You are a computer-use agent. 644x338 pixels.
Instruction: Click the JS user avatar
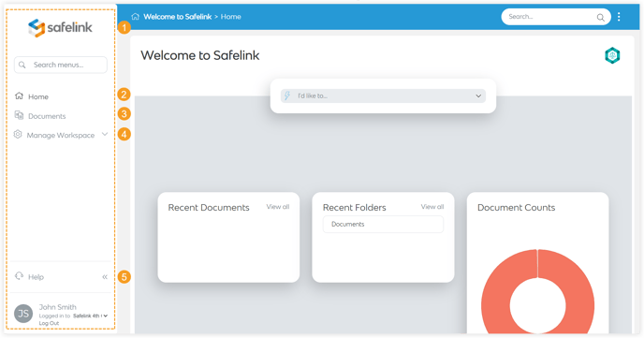(x=23, y=314)
